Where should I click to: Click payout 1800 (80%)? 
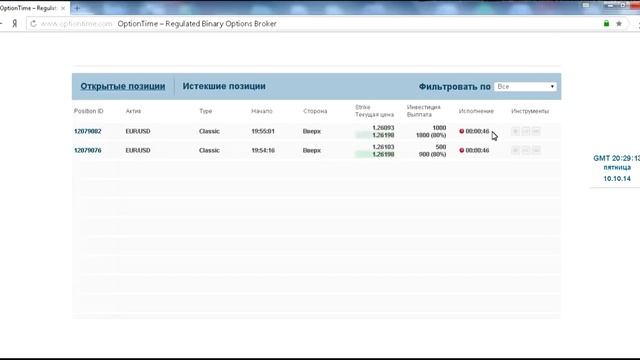coord(431,135)
